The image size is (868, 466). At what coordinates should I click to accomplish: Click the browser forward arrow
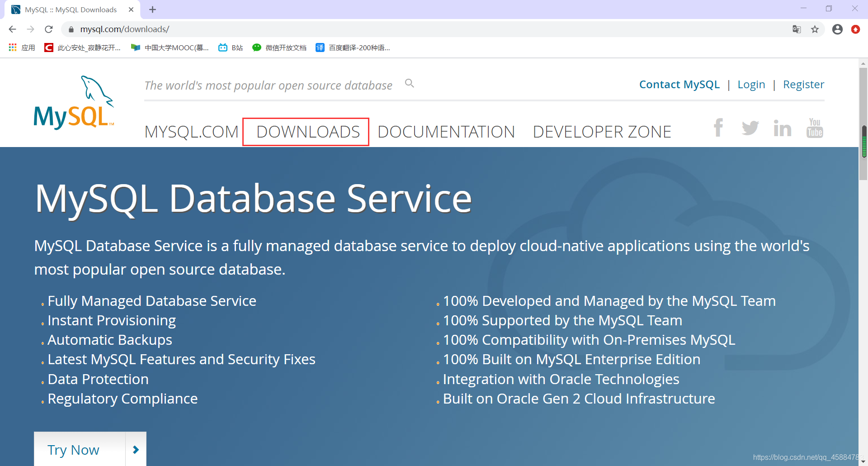point(30,29)
